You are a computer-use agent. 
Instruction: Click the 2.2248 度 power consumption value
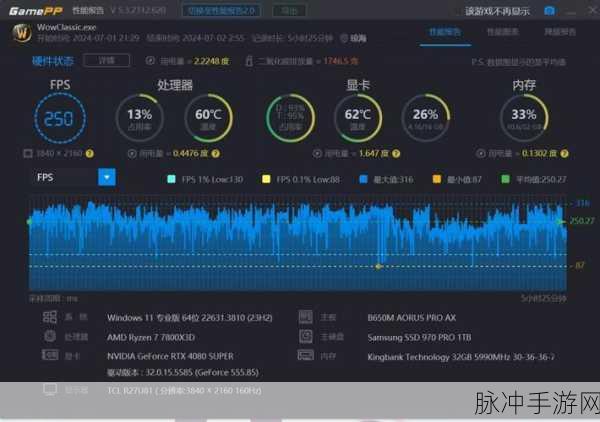[x=211, y=61]
